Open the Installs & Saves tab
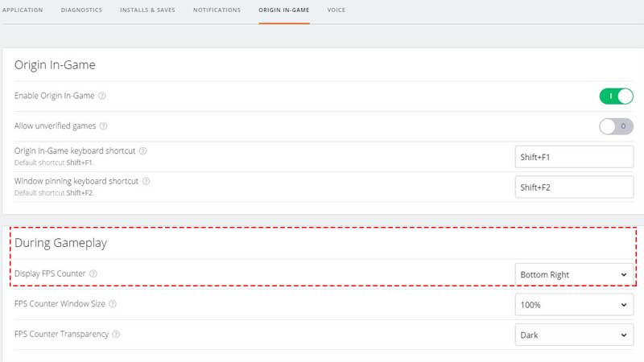 coord(147,10)
